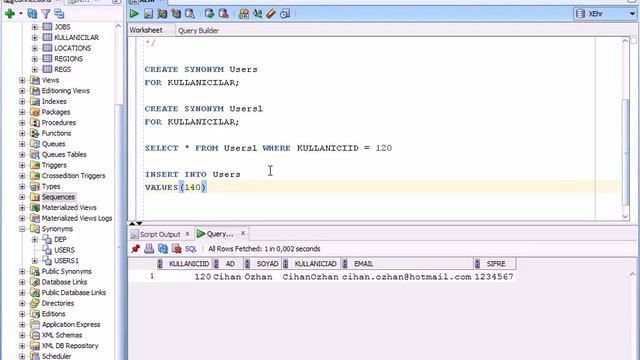Click the Connections tree scroll-up arrow
Screen dimensions: 640x360
coord(118,26)
